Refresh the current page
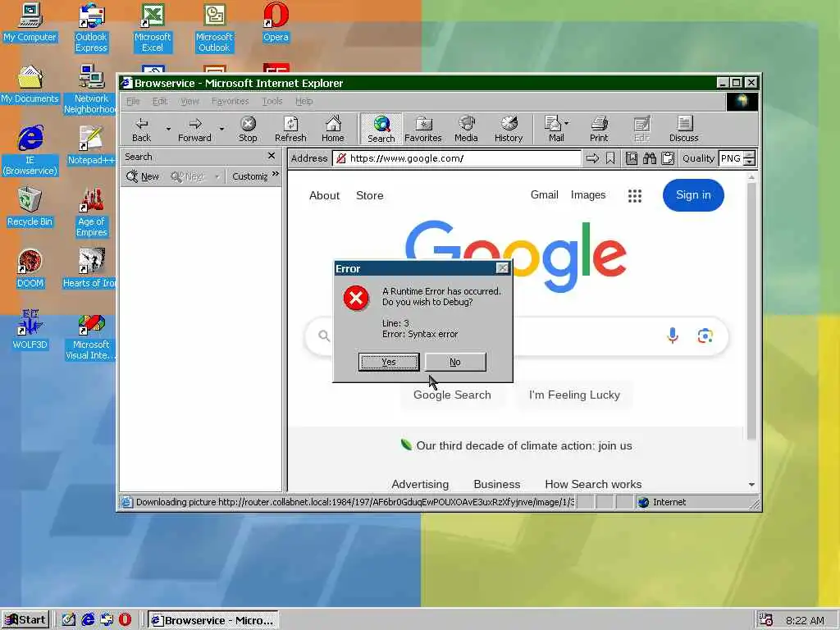The width and height of the screenshot is (840, 630). pyautogui.click(x=290, y=130)
